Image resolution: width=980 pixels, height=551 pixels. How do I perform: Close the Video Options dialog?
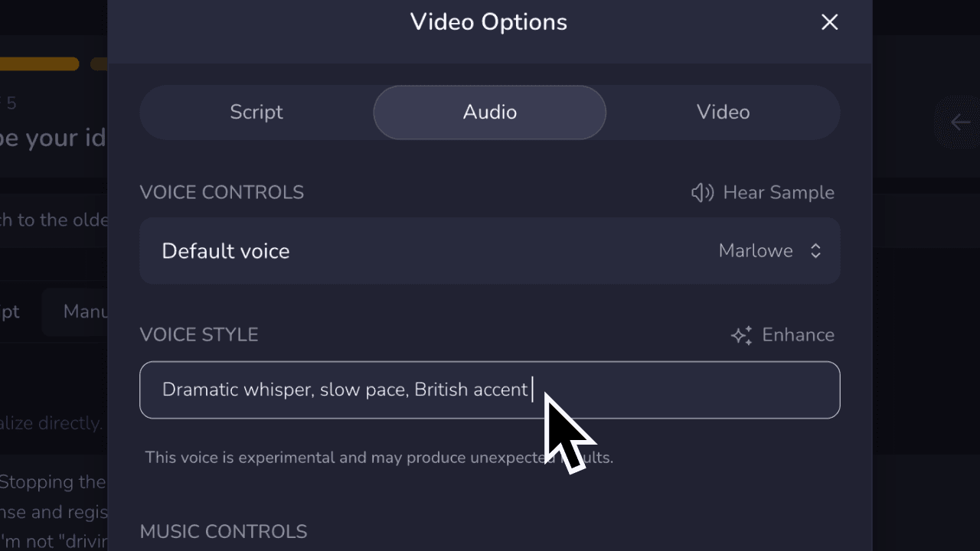coord(829,22)
